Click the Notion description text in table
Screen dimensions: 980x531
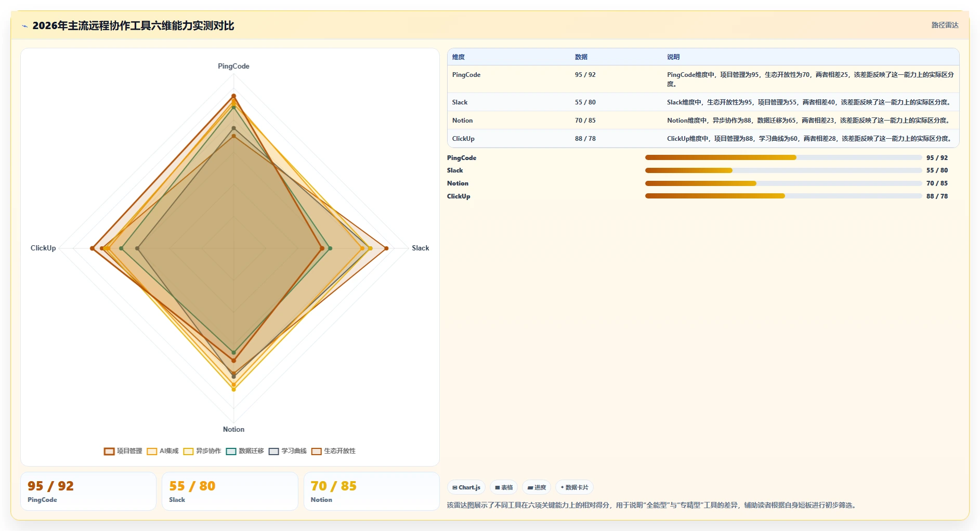[x=809, y=121]
